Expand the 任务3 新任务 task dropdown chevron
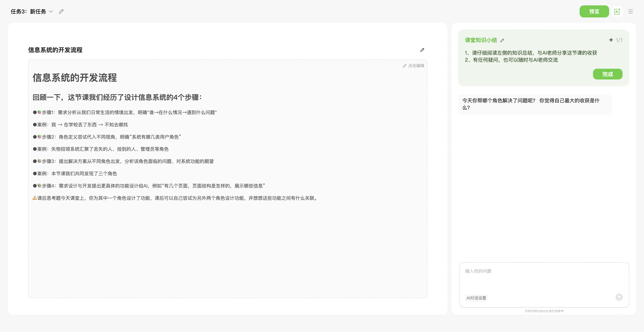Image resolution: width=644 pixels, height=332 pixels. (51, 12)
